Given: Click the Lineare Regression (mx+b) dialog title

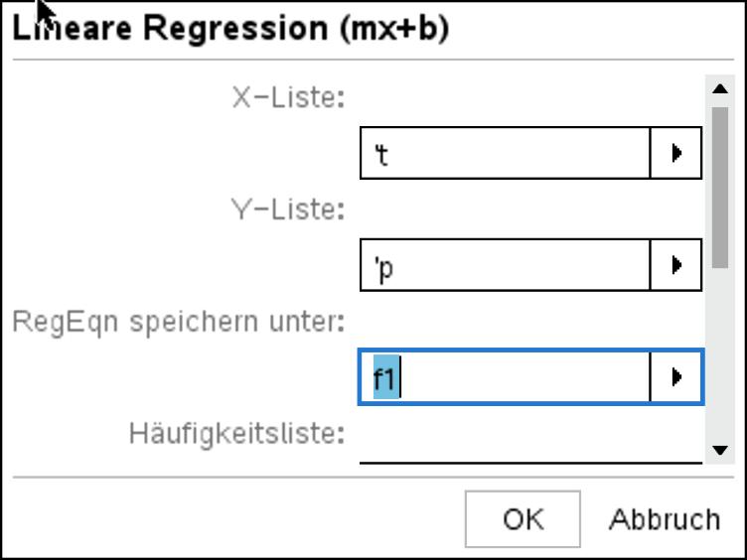Looking at the screenshot, I should click(x=230, y=28).
